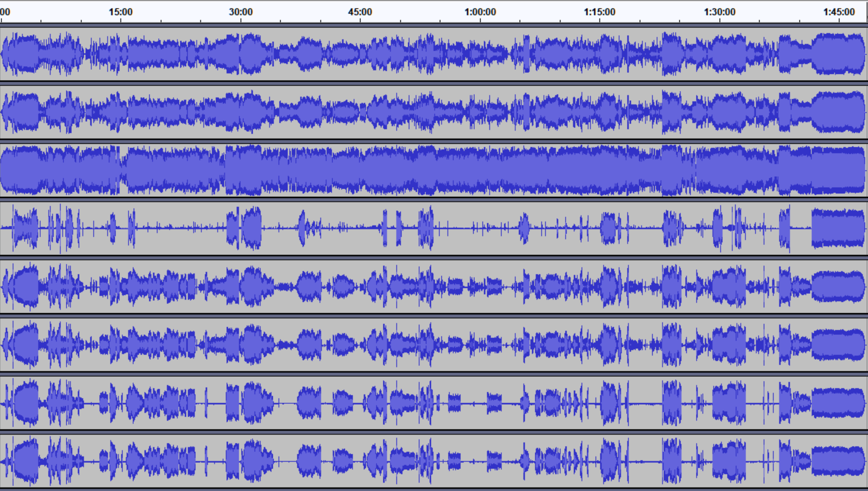Click inside the fifth waveform track

point(434,286)
